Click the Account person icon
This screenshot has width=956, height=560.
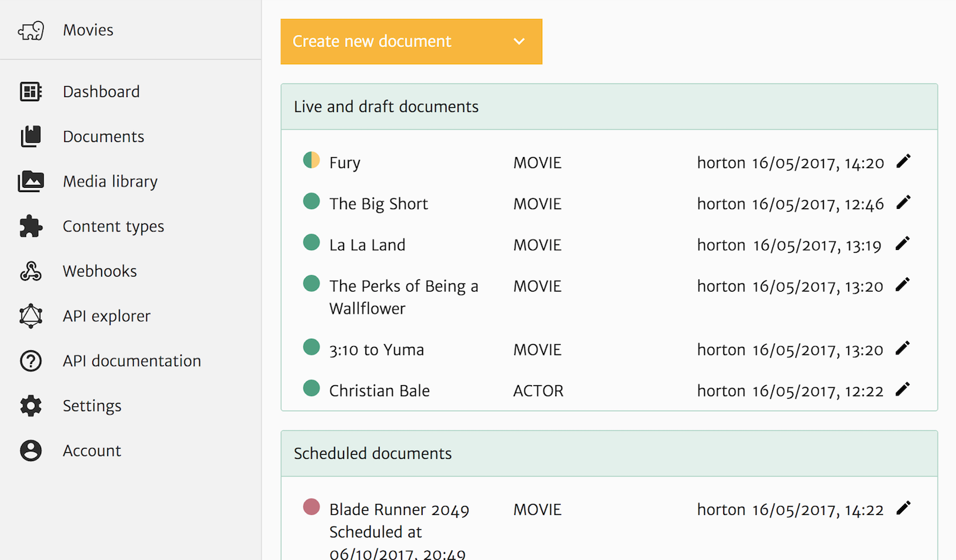tap(31, 451)
